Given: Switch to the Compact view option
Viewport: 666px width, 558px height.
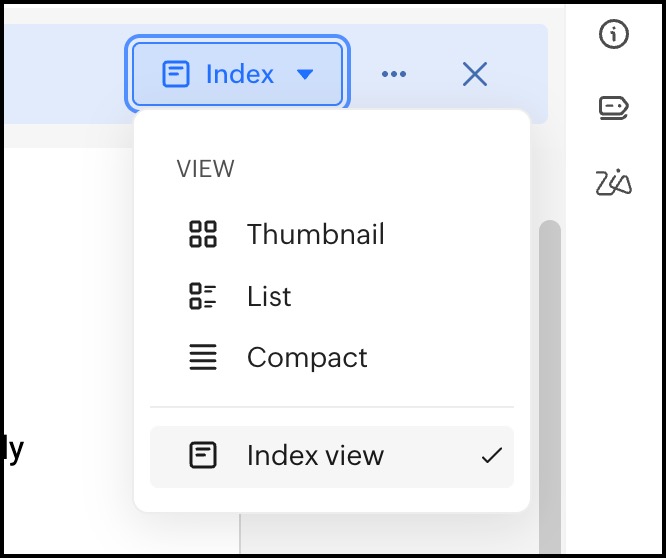Looking at the screenshot, I should (307, 357).
